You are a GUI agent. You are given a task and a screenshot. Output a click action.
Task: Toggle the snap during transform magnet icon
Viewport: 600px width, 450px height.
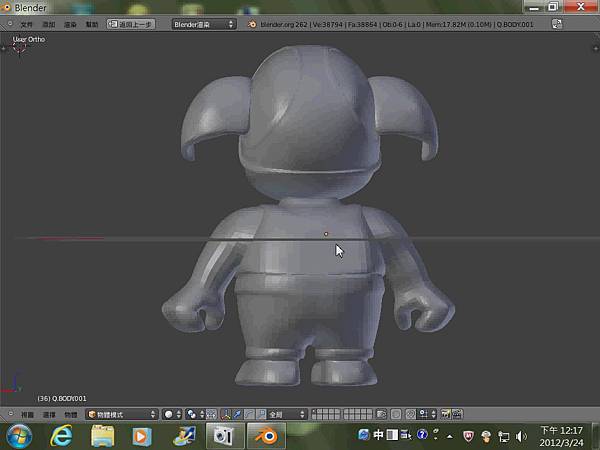click(x=412, y=414)
